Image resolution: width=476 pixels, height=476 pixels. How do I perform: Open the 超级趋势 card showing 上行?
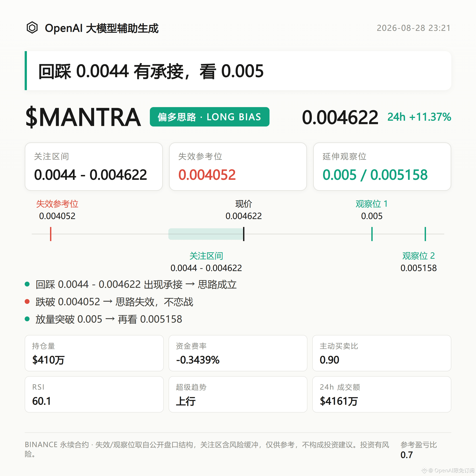click(238, 394)
